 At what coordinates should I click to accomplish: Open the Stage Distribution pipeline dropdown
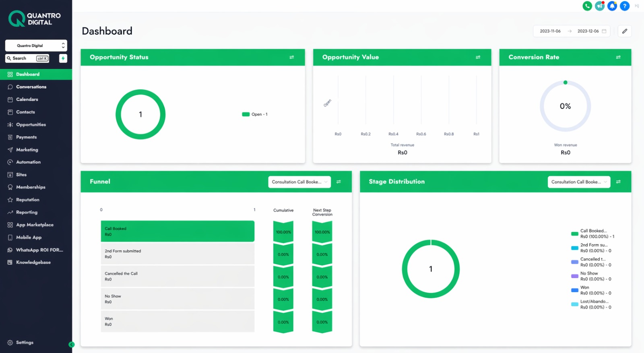[x=579, y=182]
